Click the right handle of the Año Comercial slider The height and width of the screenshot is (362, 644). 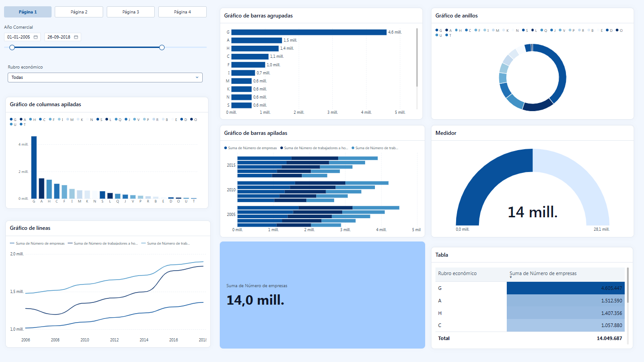tap(162, 47)
